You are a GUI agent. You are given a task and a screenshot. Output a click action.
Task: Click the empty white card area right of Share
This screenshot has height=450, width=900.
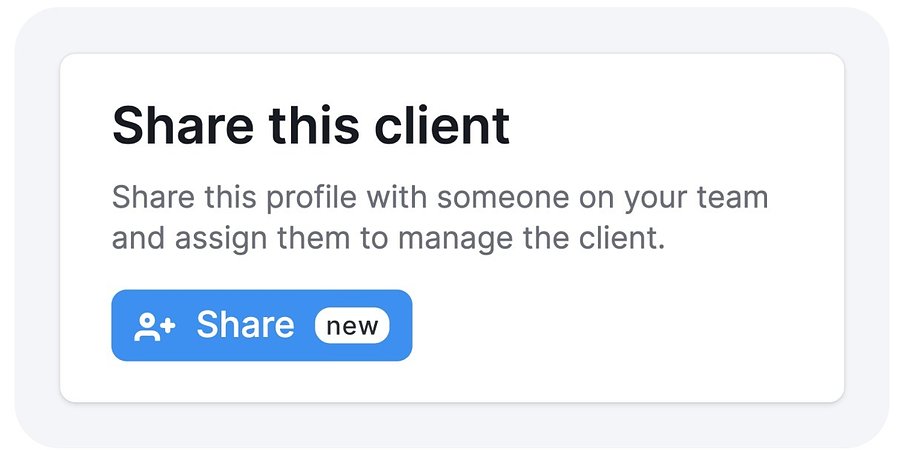tap(626, 325)
